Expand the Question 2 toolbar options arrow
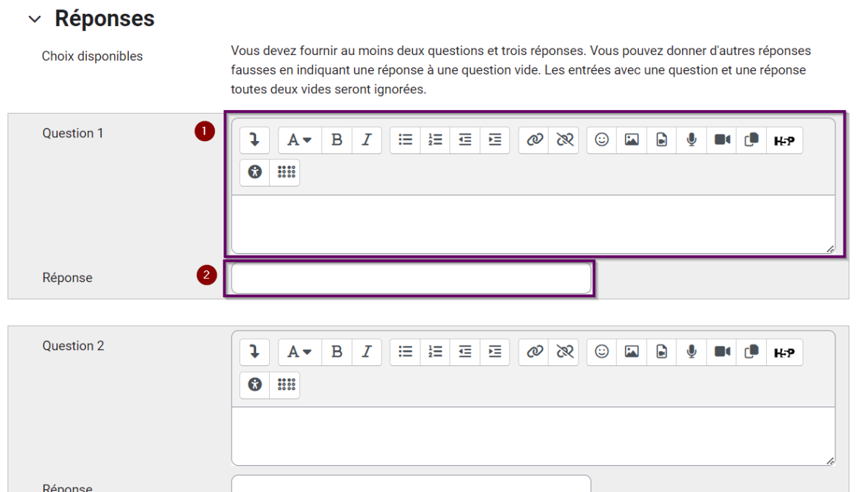The image size is (868, 492). pos(254,352)
